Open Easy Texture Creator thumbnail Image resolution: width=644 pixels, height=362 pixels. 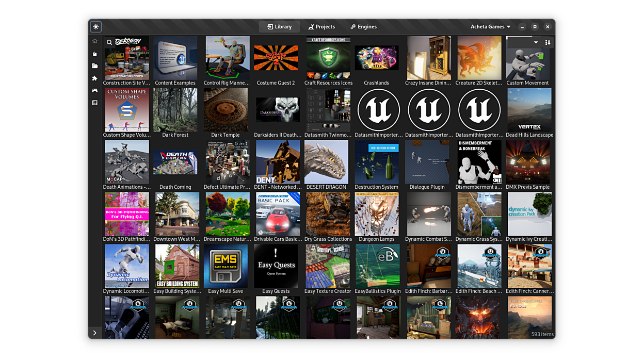pos(328,266)
